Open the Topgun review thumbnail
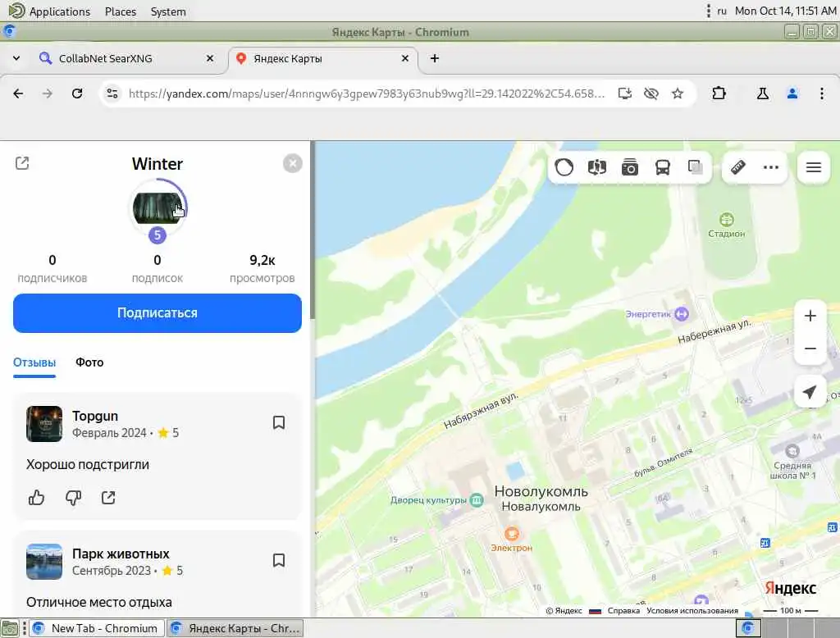 point(44,424)
